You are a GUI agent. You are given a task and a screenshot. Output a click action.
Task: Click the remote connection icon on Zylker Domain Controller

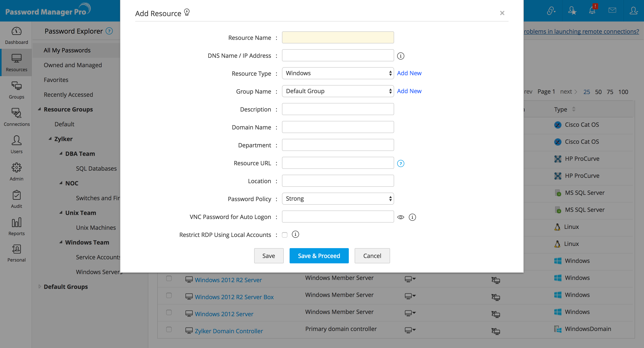coord(496,331)
